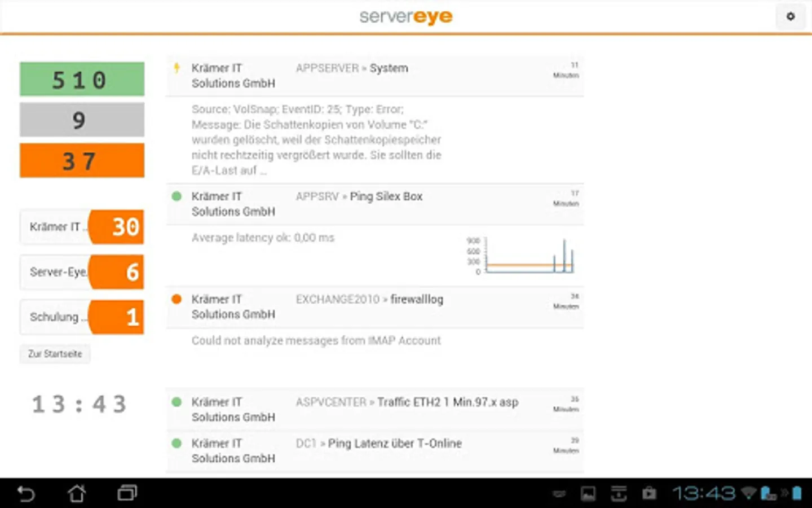812x508 pixels.
Task: Tap green status dot for Traffic ETH2
Action: [x=176, y=402]
